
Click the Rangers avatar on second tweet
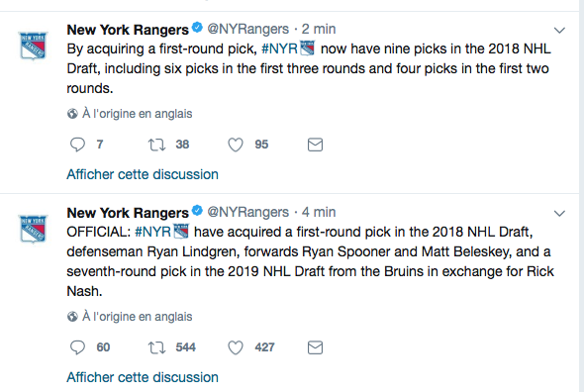(33, 229)
